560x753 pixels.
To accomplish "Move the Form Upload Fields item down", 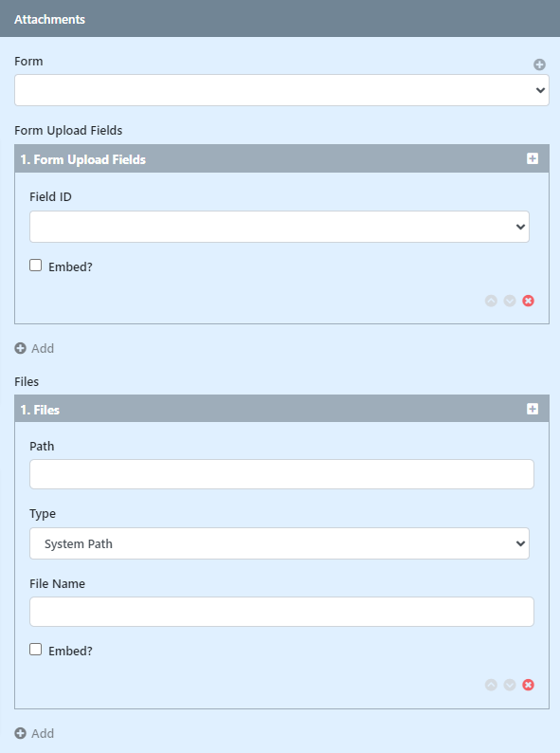I will pos(510,301).
